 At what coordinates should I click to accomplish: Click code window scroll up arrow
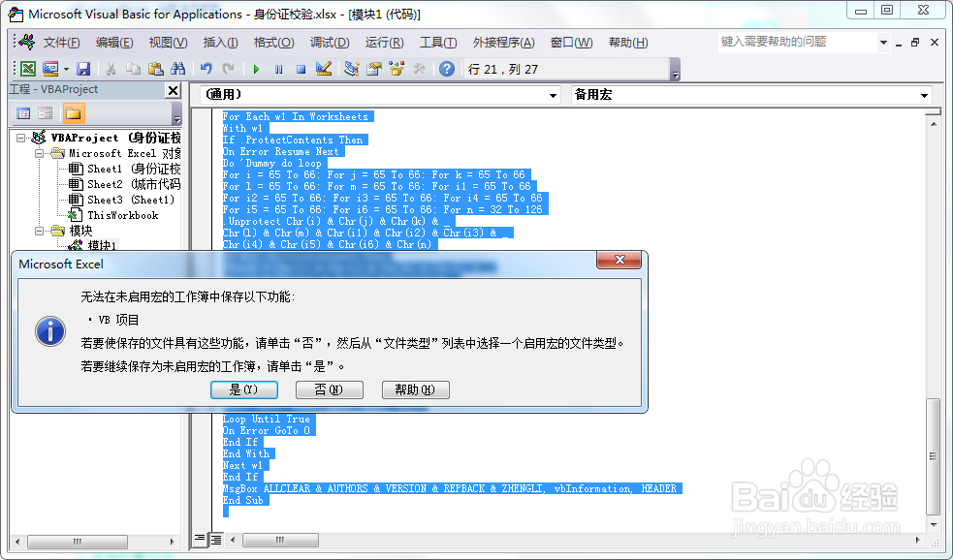coord(934,123)
